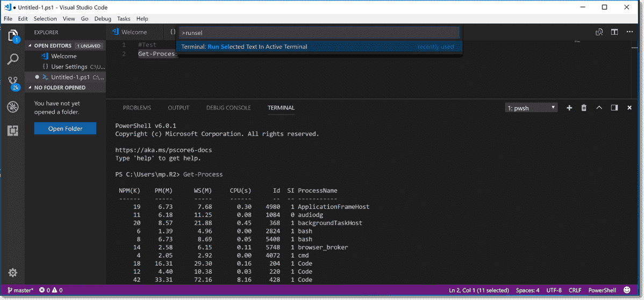Click the Open Folder button
The height and width of the screenshot is (300, 644).
tap(65, 129)
